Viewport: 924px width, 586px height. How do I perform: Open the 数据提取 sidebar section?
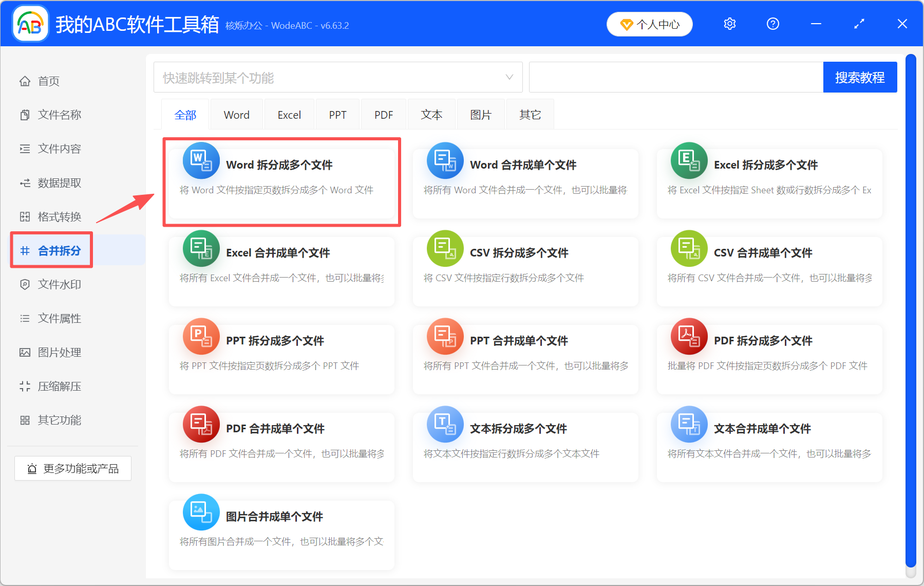tap(59, 182)
